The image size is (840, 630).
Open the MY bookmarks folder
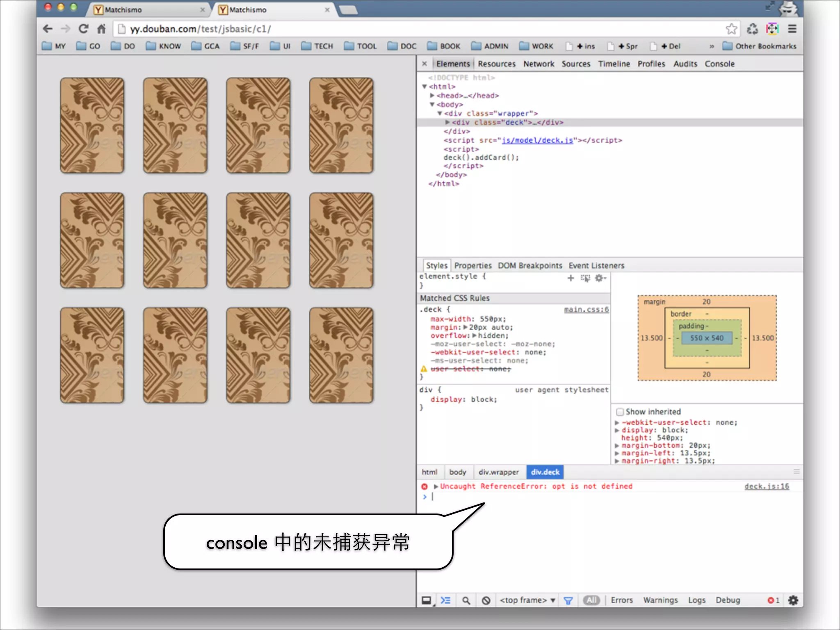[x=54, y=46]
